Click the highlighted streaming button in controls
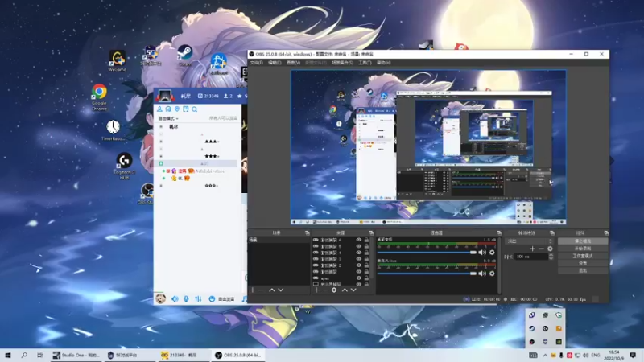The image size is (644, 362). click(x=583, y=241)
